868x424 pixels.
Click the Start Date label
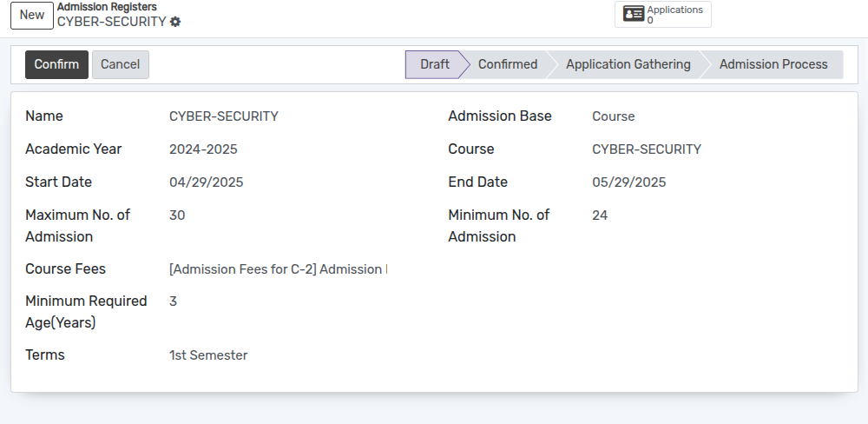[59, 182]
